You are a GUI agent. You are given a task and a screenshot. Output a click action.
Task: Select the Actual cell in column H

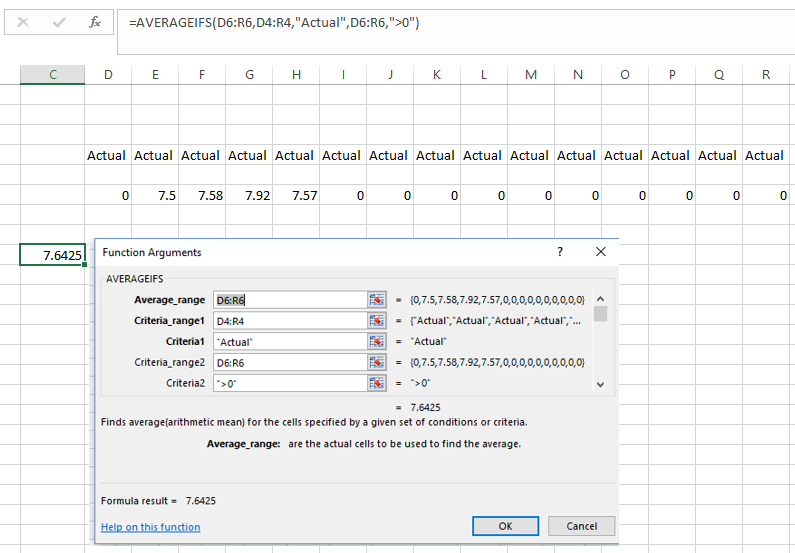click(x=296, y=155)
